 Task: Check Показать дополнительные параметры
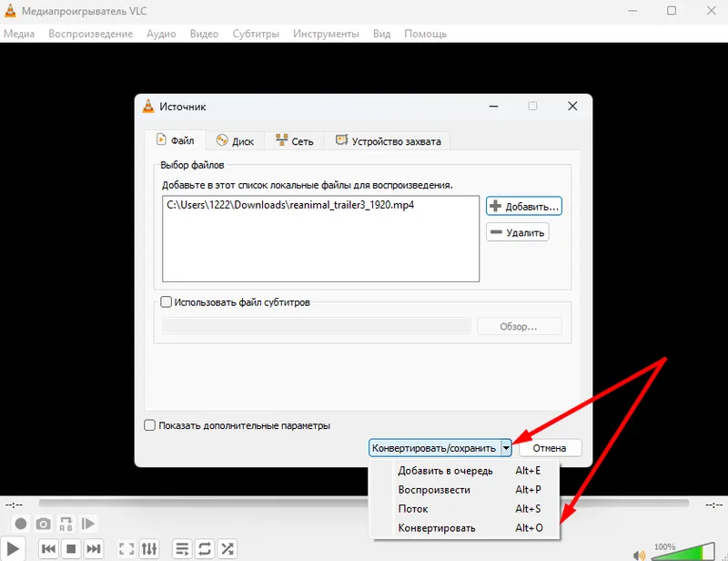click(x=149, y=425)
